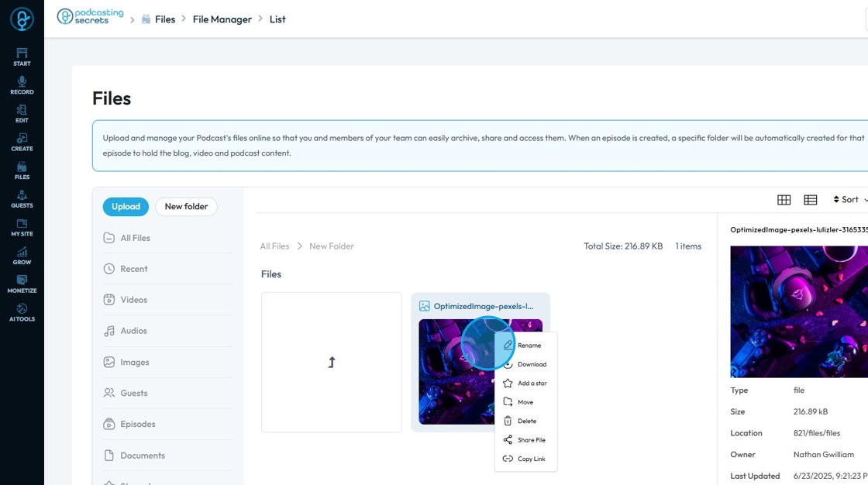The height and width of the screenshot is (485, 868).
Task: Click the up-arrow go-back folder tile
Action: [332, 363]
